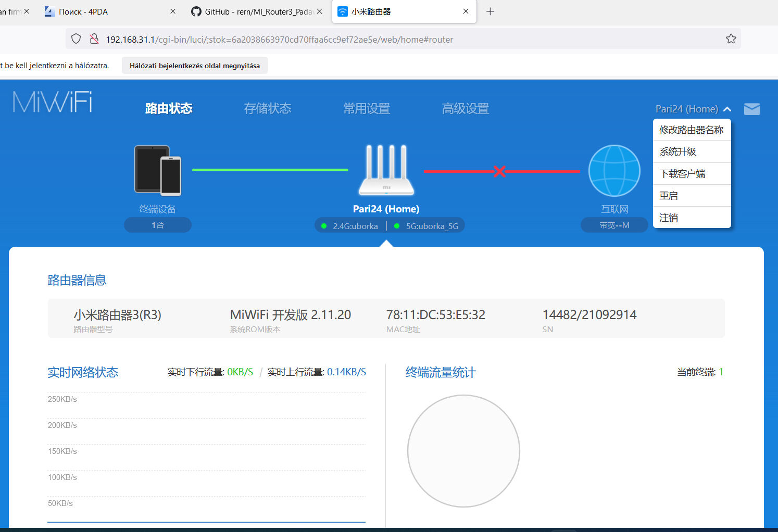
Task: Click the MiWiFi logo
Action: [x=53, y=102]
